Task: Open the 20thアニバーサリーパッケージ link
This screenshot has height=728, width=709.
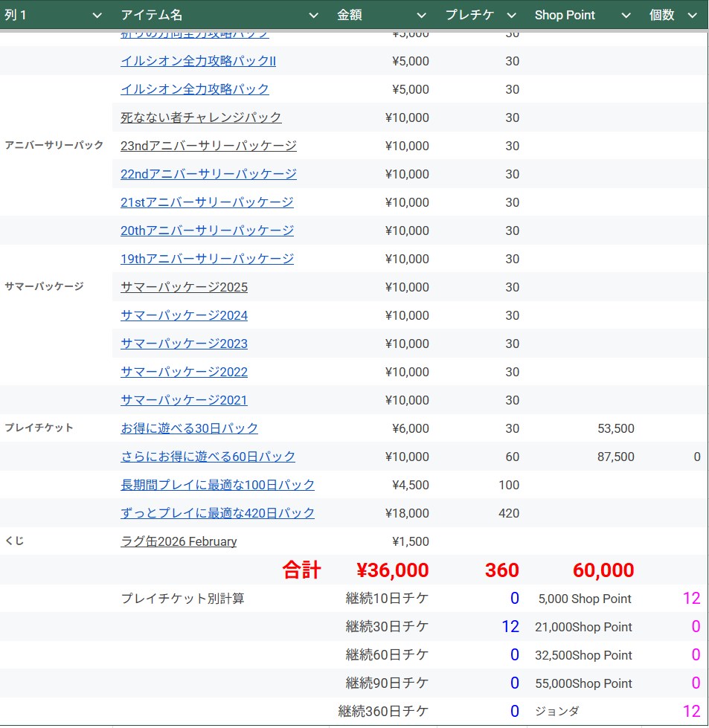Action: pos(207,231)
